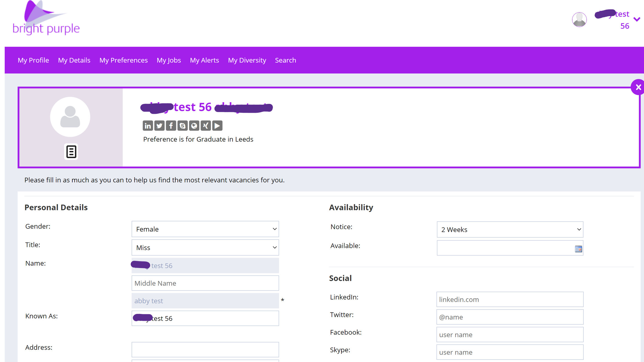
Task: Click the portfolio/CV document icon
Action: (71, 152)
